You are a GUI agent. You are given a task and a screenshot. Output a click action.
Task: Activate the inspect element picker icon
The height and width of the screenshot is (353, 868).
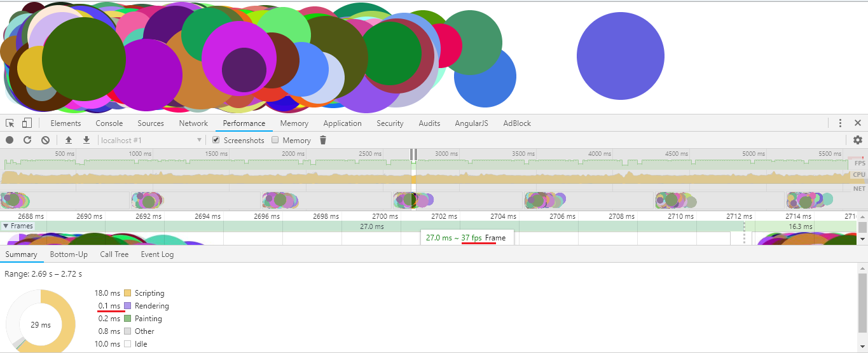point(10,123)
